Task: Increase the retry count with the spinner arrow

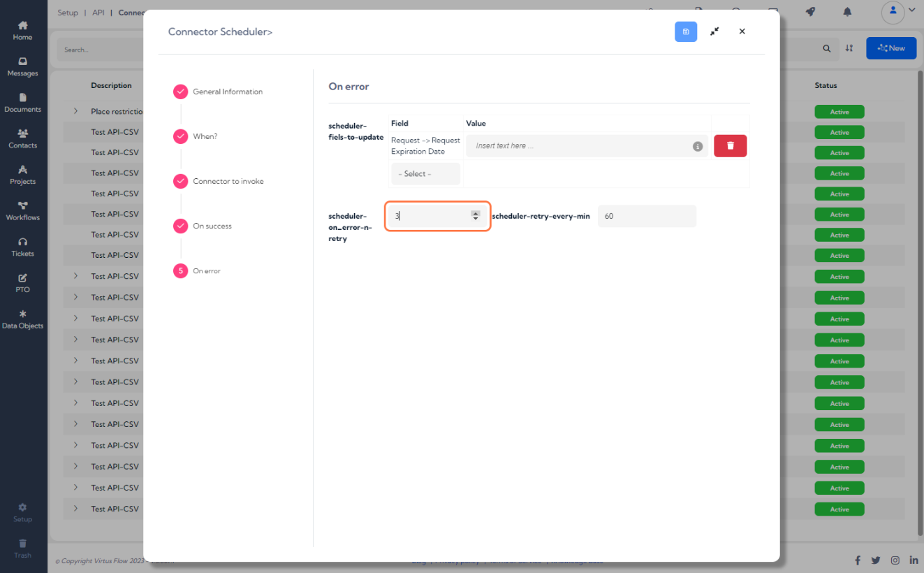Action: (476, 213)
